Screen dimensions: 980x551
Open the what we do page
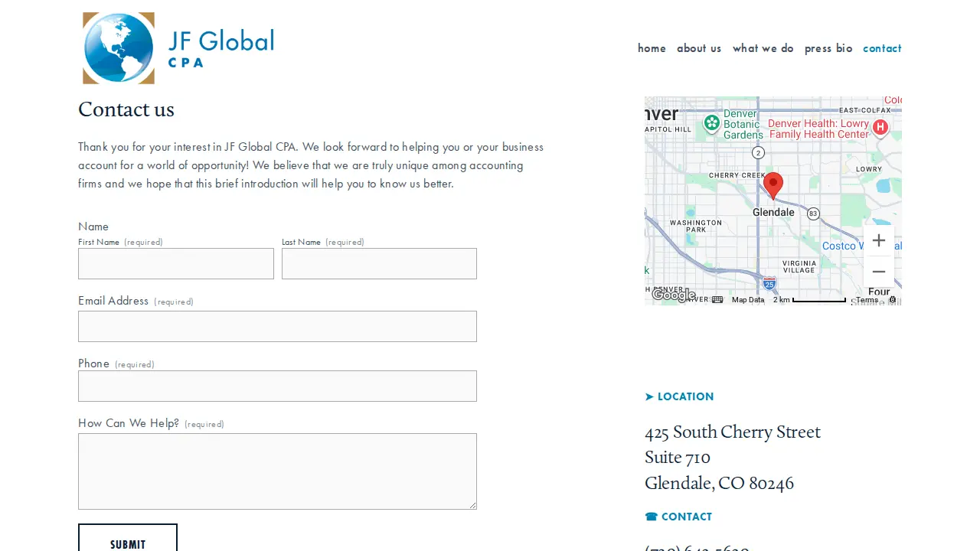[763, 48]
